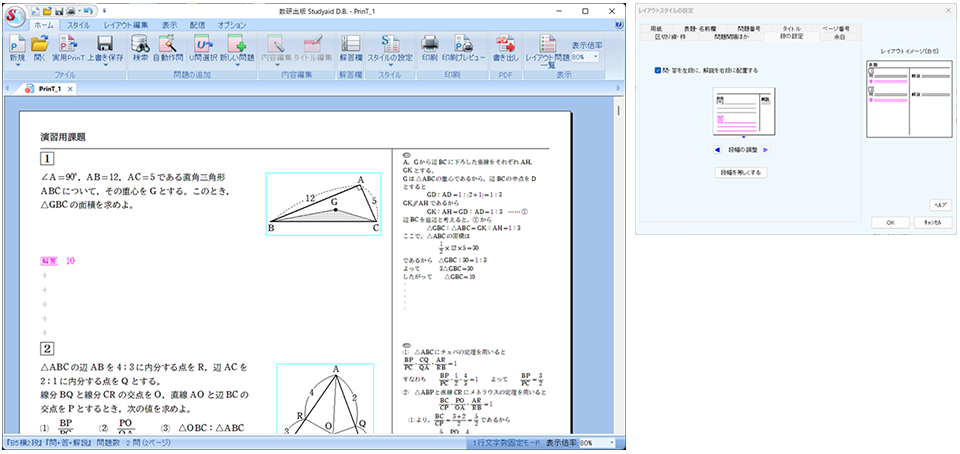
Task: Open 用紙 tab in layout style dialog
Action: pyautogui.click(x=656, y=28)
